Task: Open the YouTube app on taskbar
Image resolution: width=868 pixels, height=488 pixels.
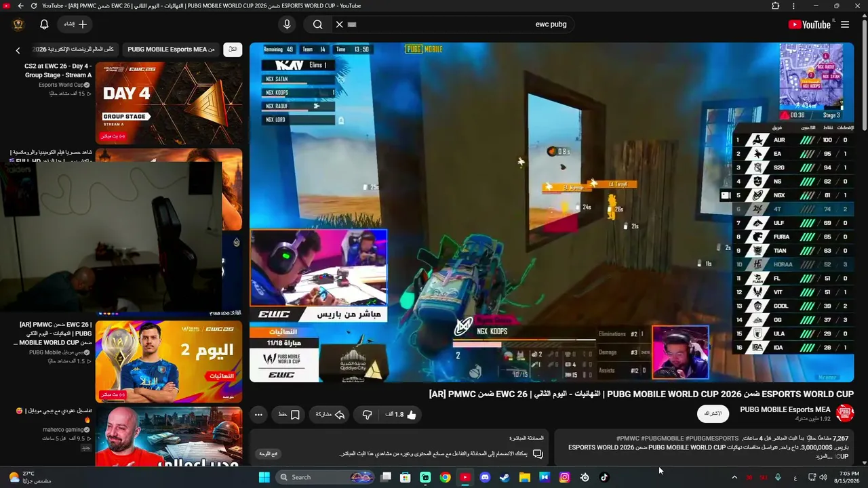Action: (x=465, y=477)
